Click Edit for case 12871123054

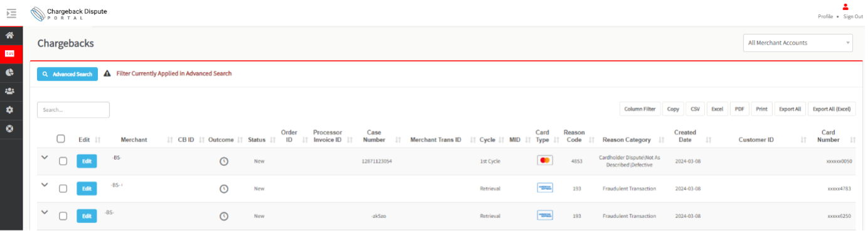click(87, 161)
